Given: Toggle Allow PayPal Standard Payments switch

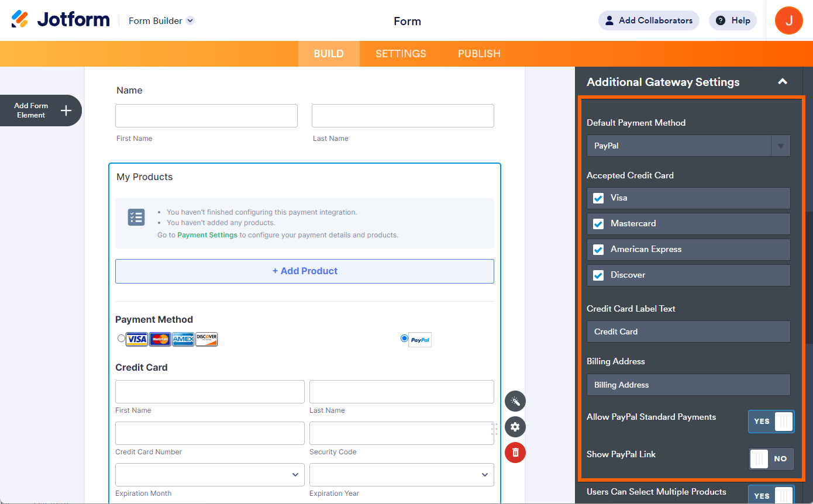Looking at the screenshot, I should point(771,421).
